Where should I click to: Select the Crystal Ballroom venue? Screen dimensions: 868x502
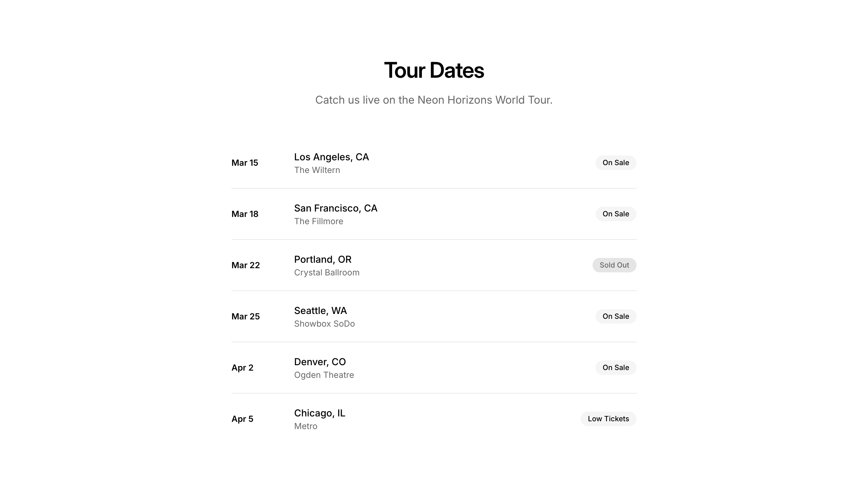click(326, 273)
